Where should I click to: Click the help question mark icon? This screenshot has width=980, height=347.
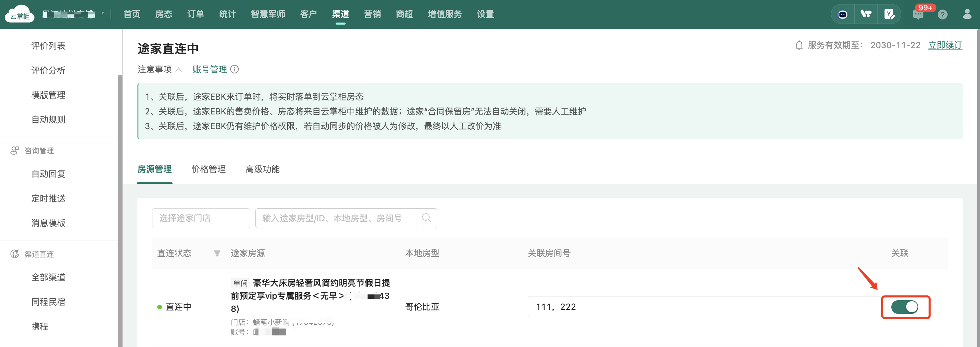coord(942,14)
